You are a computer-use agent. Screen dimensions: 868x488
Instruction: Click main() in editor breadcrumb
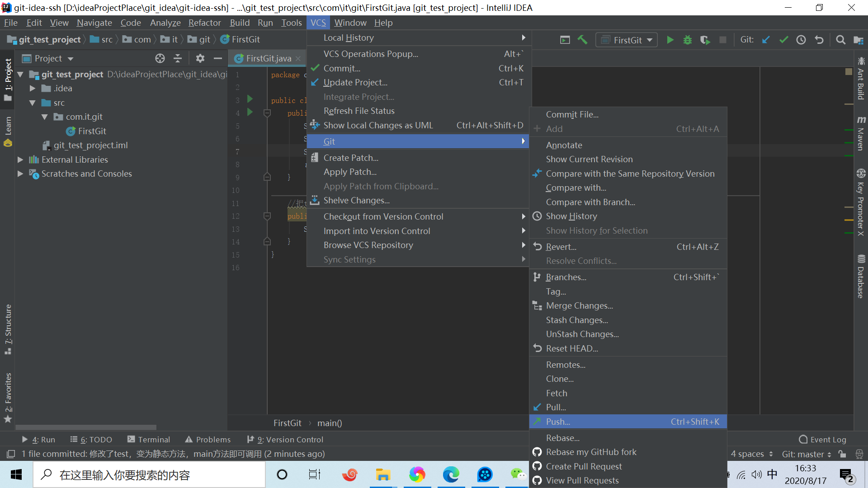pyautogui.click(x=330, y=423)
